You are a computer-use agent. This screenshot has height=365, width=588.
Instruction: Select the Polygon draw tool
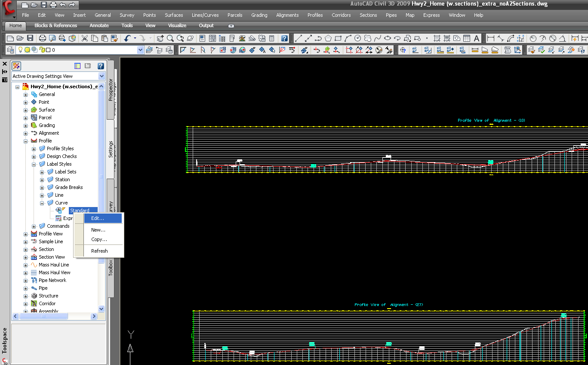328,38
